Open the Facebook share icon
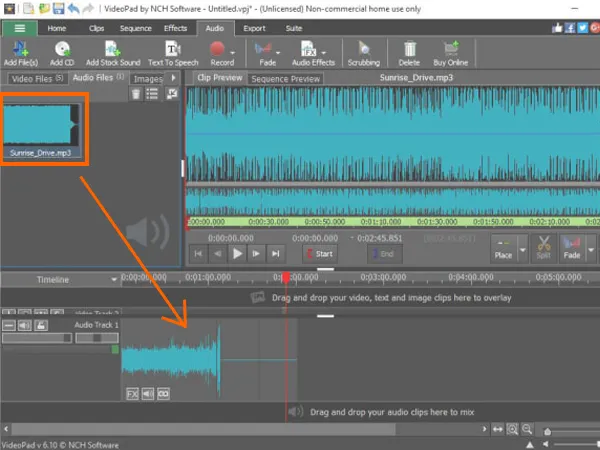Screen dimensions: 600x450 click(x=570, y=28)
